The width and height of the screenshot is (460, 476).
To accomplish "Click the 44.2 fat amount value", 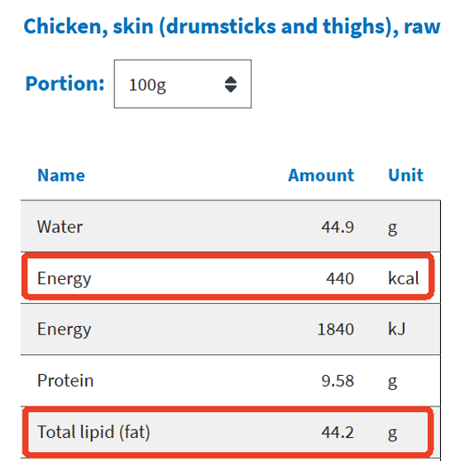I will click(x=338, y=432).
